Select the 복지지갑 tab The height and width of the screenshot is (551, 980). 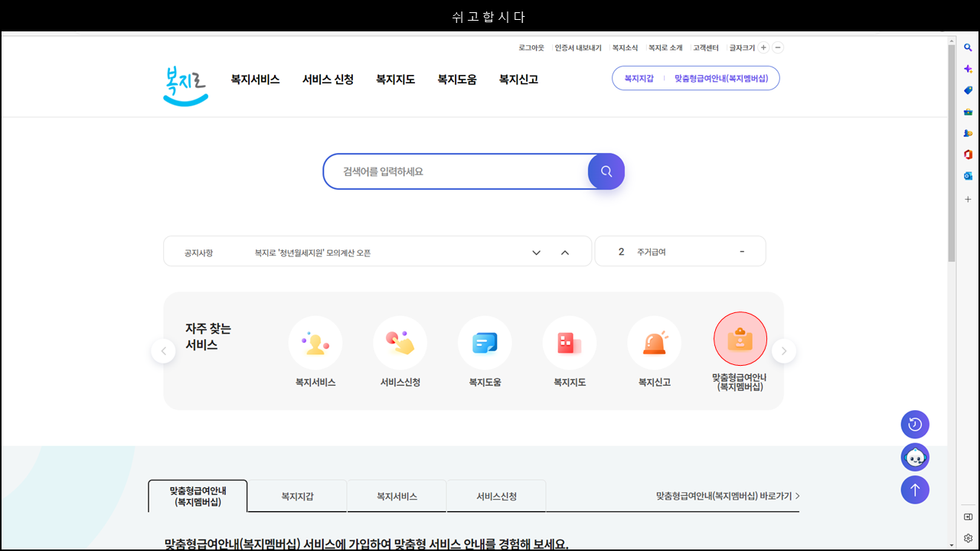pyautogui.click(x=297, y=497)
